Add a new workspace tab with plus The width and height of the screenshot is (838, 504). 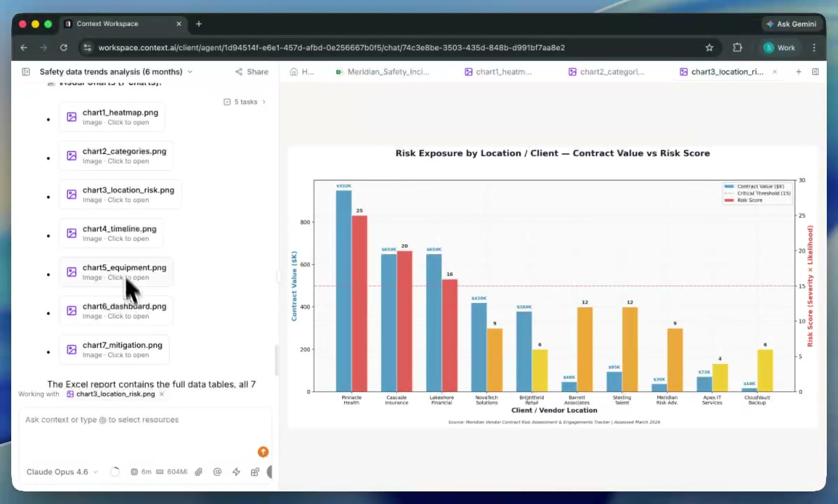click(799, 71)
